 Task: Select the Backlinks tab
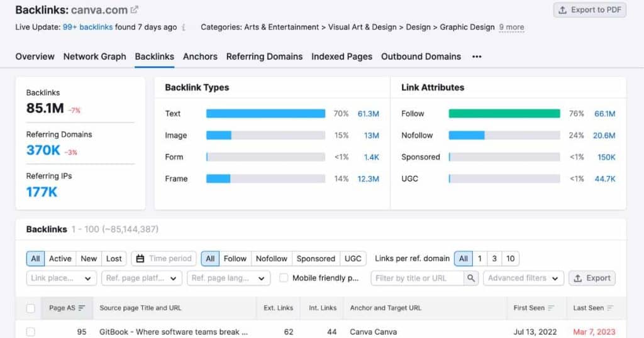[155, 57]
